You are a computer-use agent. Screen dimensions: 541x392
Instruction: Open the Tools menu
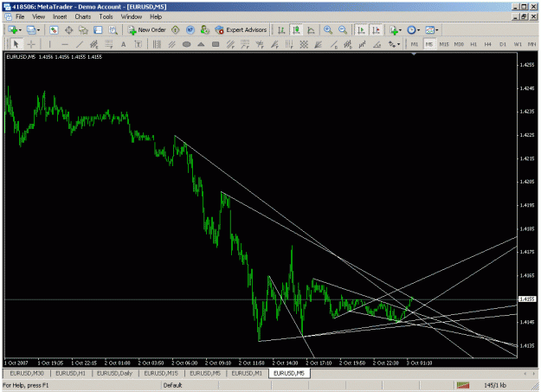click(106, 16)
